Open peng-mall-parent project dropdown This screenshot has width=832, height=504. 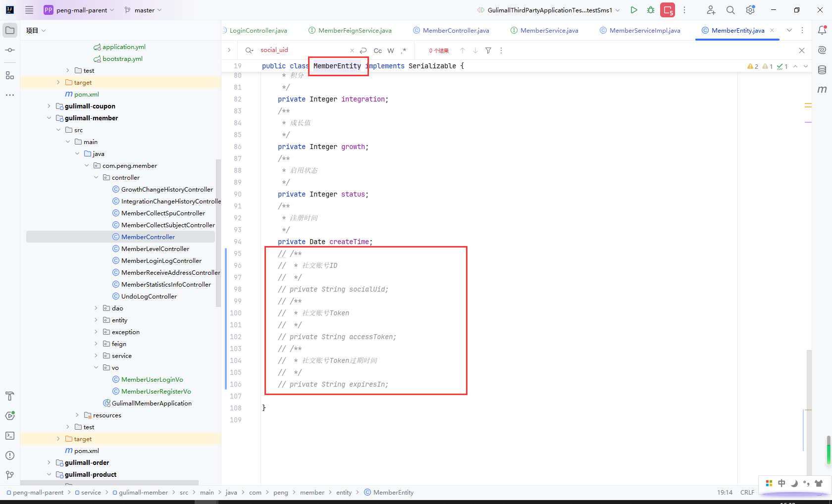coord(79,10)
